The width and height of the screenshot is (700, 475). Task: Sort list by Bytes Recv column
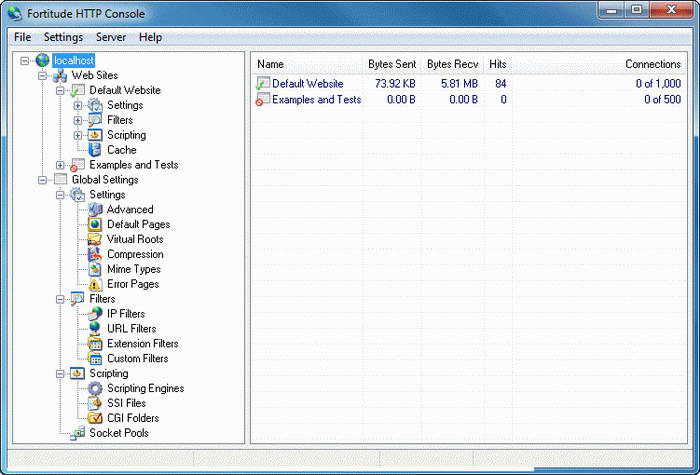coord(452,64)
